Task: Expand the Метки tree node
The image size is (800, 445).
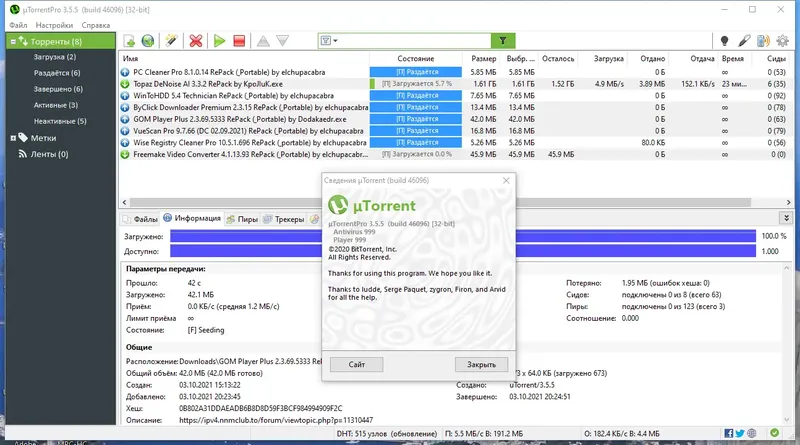Action: click(x=13, y=138)
